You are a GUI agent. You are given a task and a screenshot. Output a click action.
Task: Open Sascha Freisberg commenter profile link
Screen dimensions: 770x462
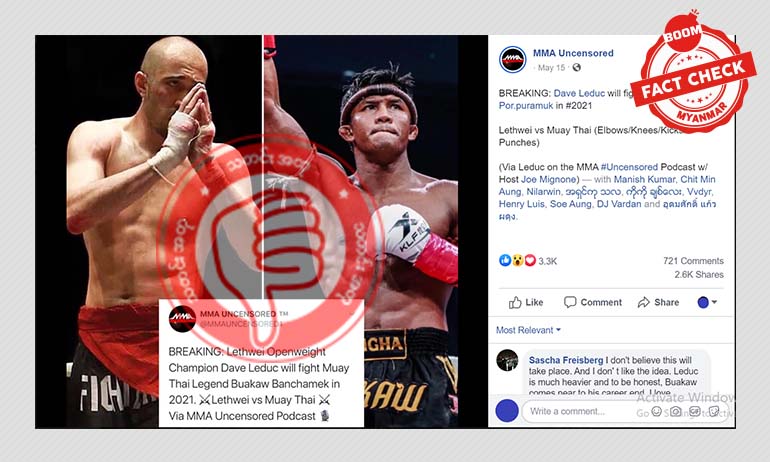tap(566, 360)
